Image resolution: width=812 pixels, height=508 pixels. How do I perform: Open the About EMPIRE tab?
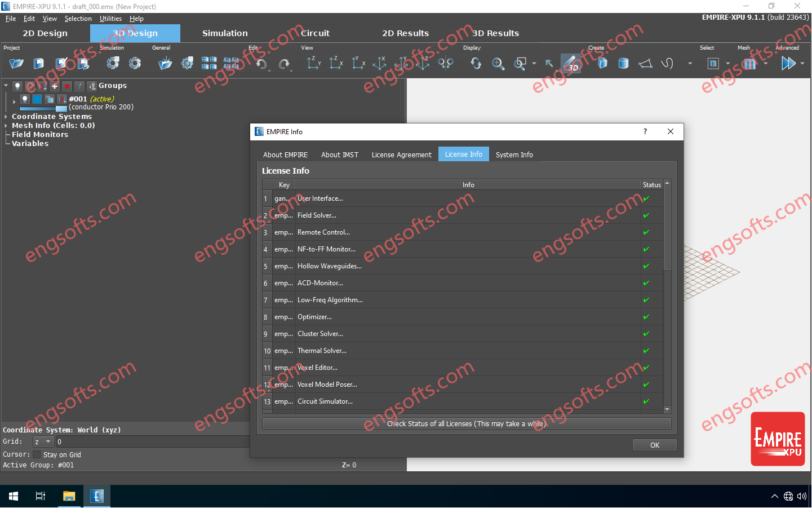pyautogui.click(x=286, y=154)
